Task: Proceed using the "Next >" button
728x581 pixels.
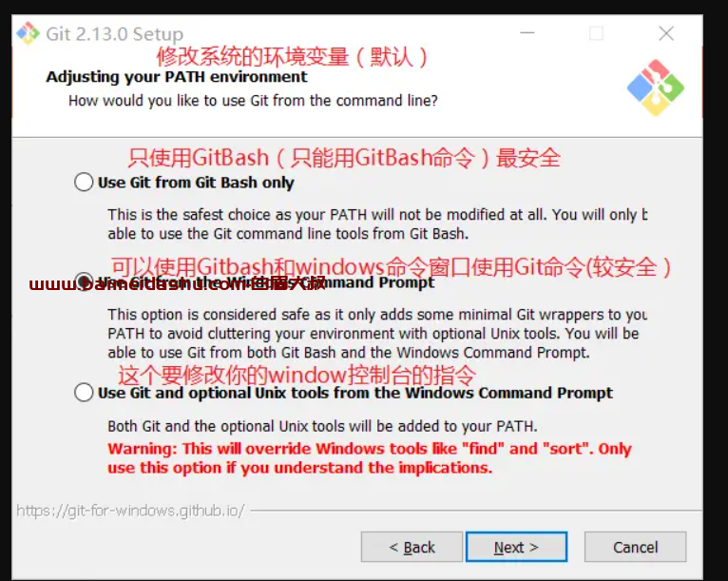Action: point(516,547)
